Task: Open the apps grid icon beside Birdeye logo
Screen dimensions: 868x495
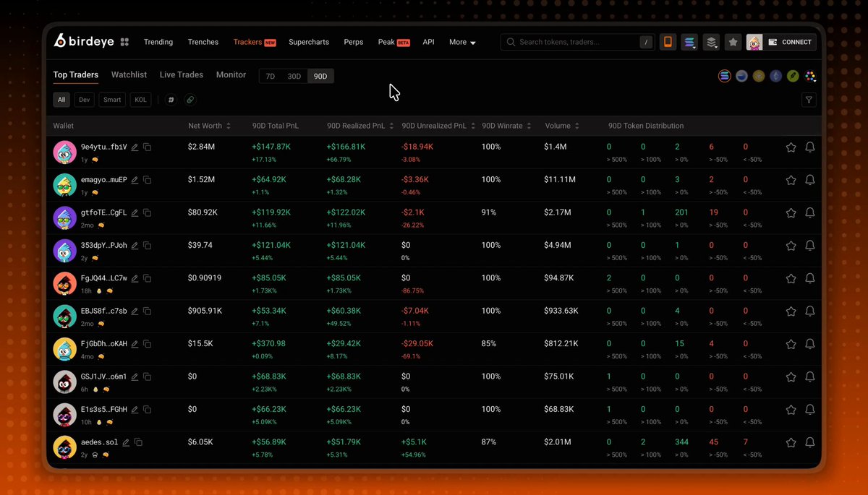Action: click(x=124, y=42)
